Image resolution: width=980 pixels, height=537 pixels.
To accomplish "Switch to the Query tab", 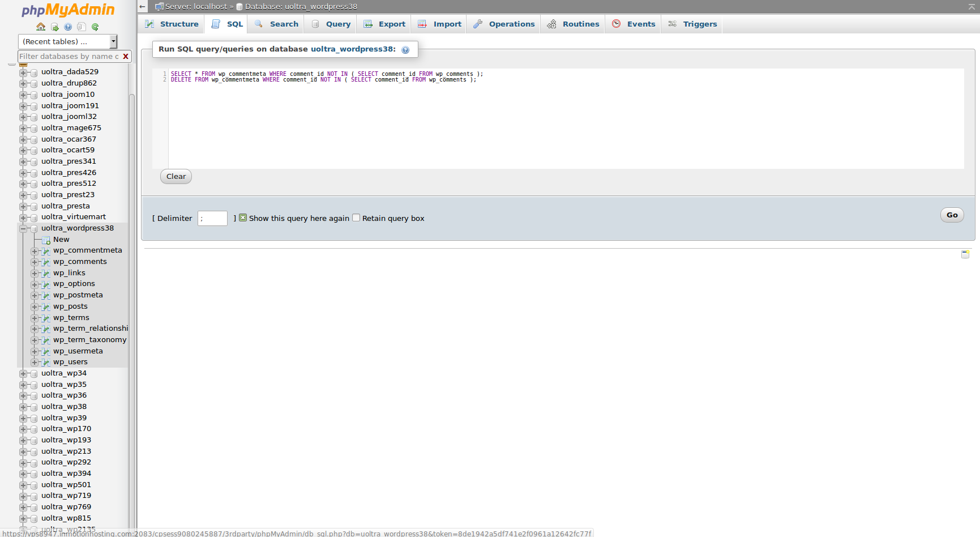I will (331, 24).
